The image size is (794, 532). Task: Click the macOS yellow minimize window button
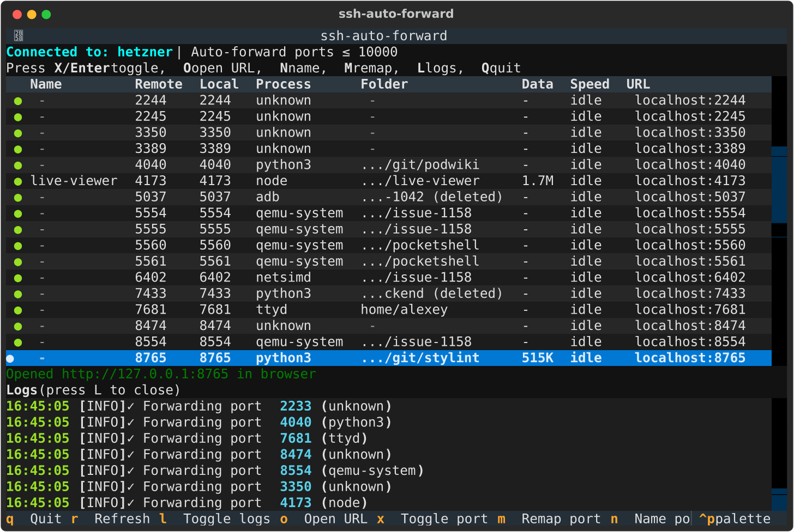pos(32,15)
